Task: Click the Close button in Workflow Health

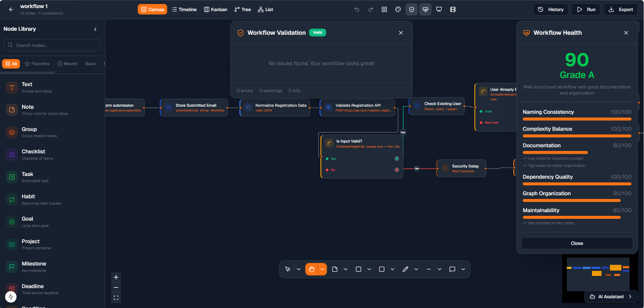Action: 577,243
